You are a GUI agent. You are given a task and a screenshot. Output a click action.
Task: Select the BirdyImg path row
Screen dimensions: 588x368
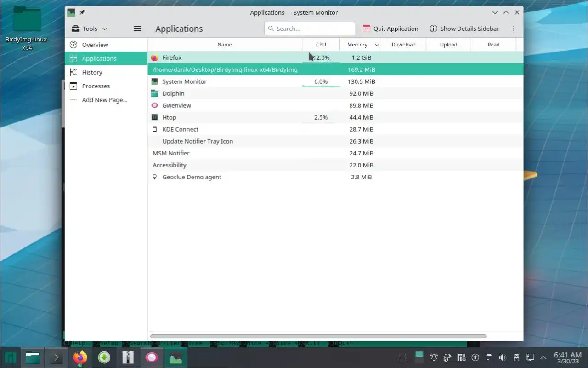[x=335, y=69]
